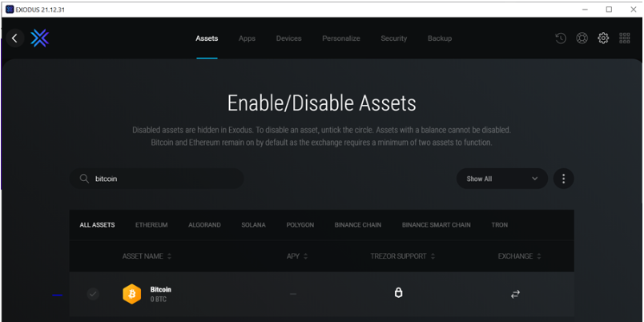Switch to the Assets tab
The image size is (644, 322).
(x=207, y=38)
